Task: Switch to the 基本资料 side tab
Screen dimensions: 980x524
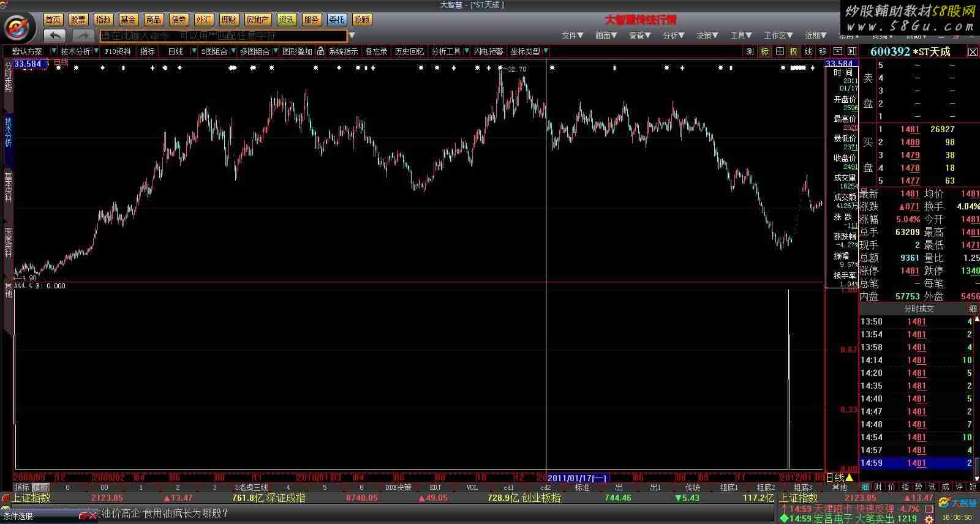Action: 8,188
